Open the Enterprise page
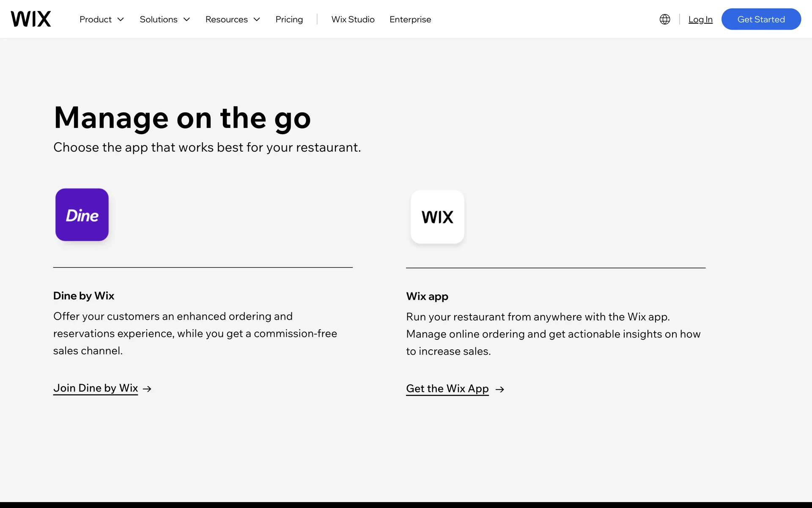 410,19
